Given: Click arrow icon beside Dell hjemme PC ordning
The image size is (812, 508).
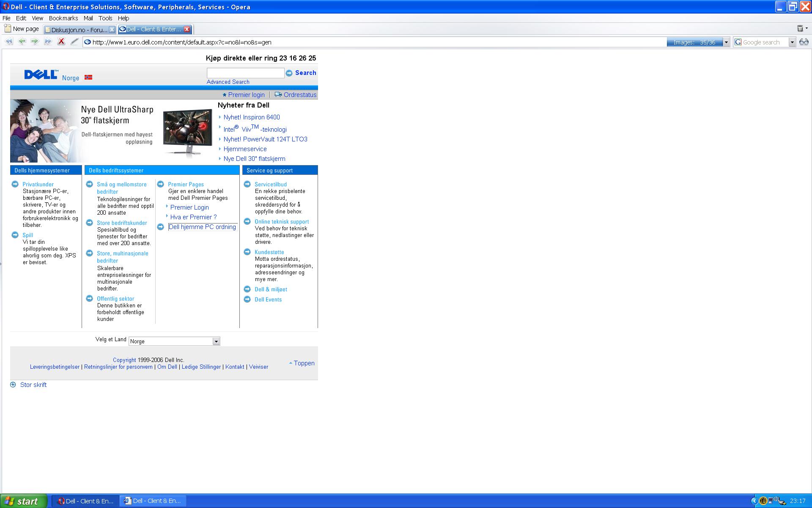Looking at the screenshot, I should (x=161, y=227).
